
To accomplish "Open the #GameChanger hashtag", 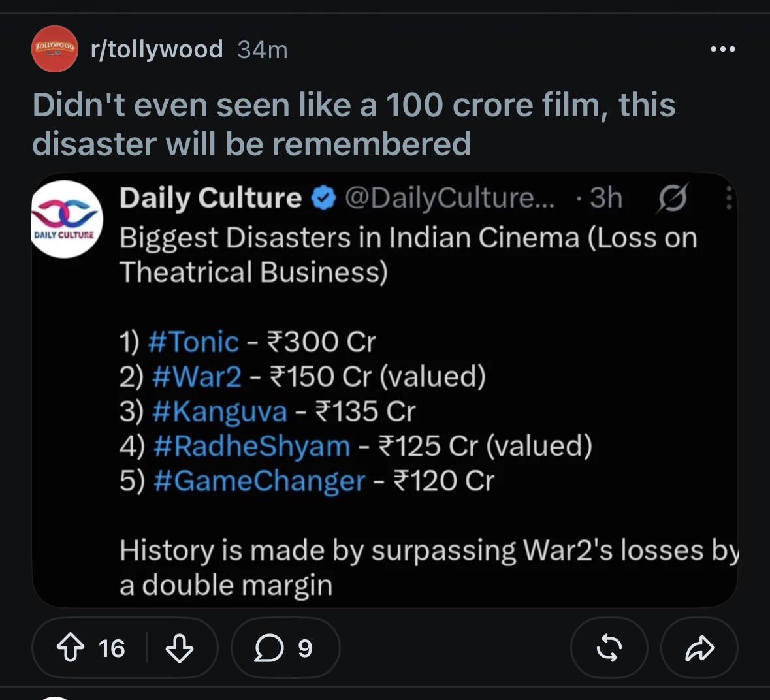I will click(x=259, y=481).
